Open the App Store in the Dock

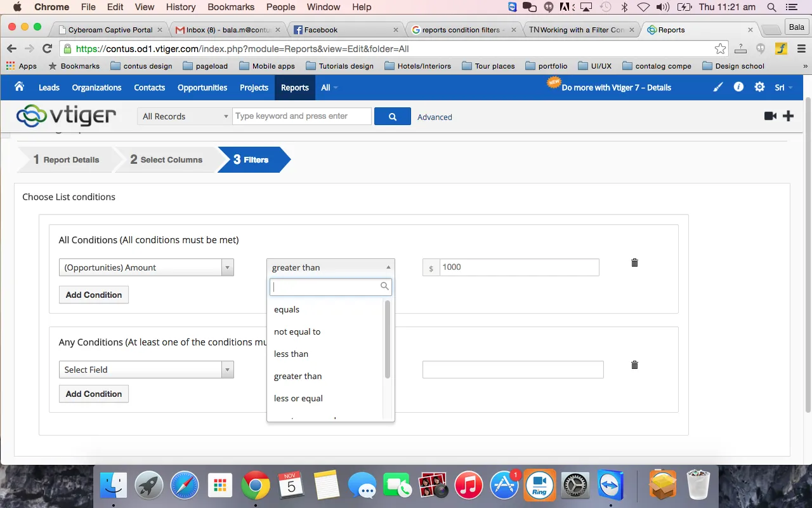coord(504,486)
